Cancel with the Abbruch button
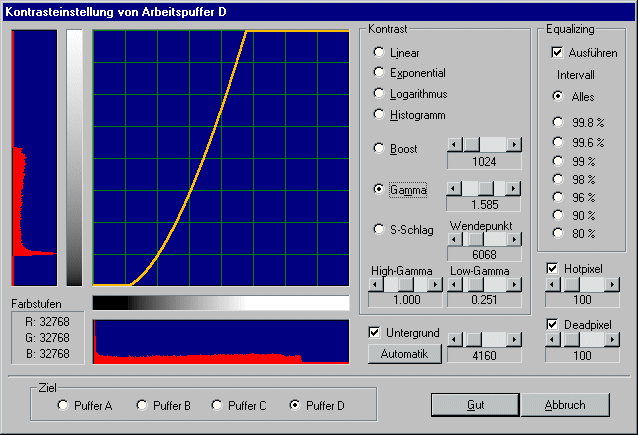Image resolution: width=638 pixels, height=435 pixels. point(565,404)
